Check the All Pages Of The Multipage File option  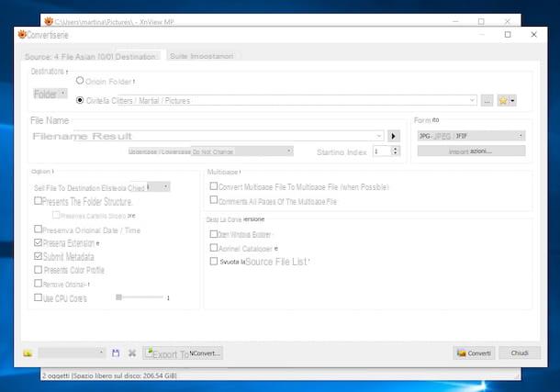point(213,200)
